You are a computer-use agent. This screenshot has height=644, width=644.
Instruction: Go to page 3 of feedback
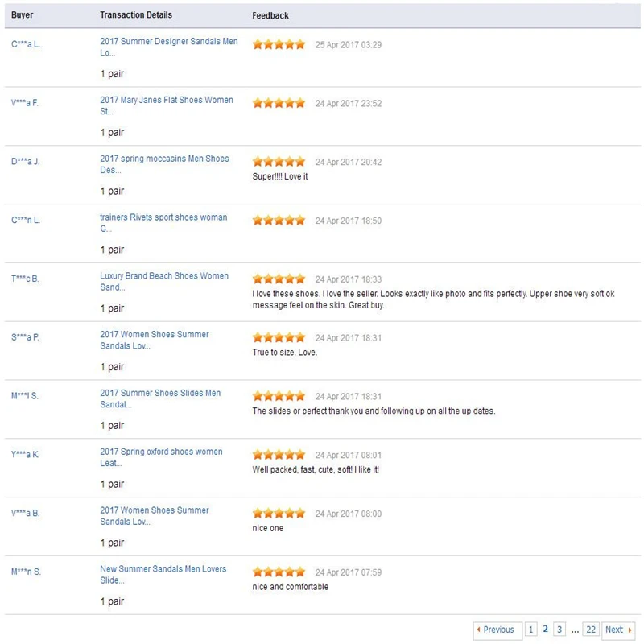point(559,630)
